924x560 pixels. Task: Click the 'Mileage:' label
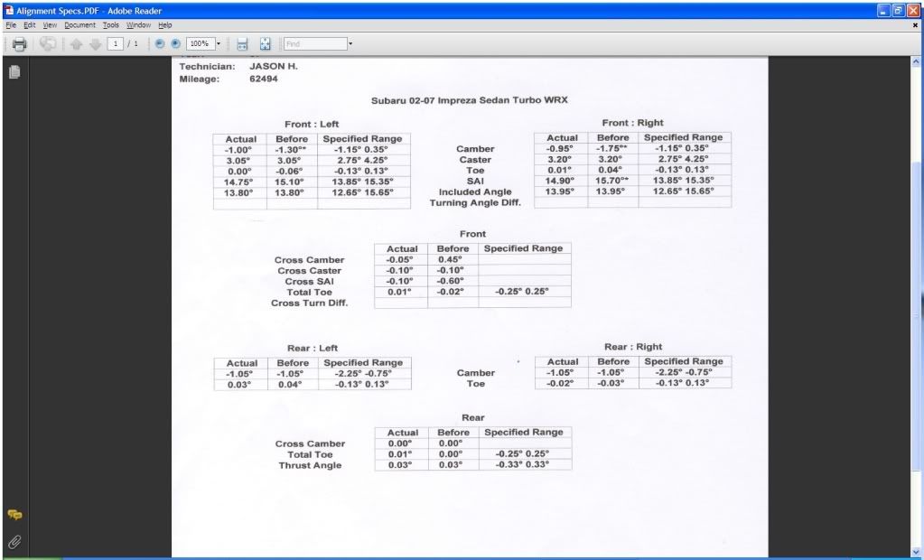pyautogui.click(x=200, y=79)
